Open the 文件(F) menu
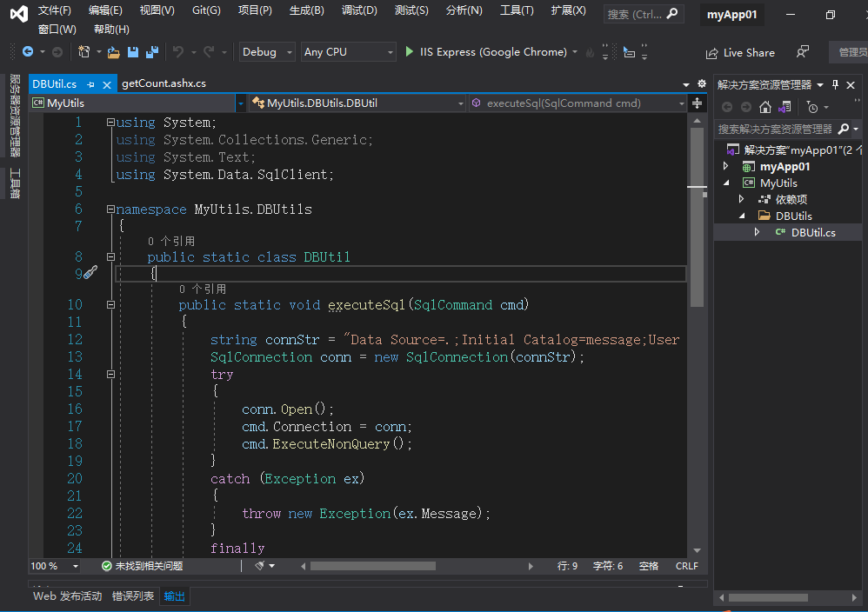Screen dimensions: 868x612 tap(54, 10)
